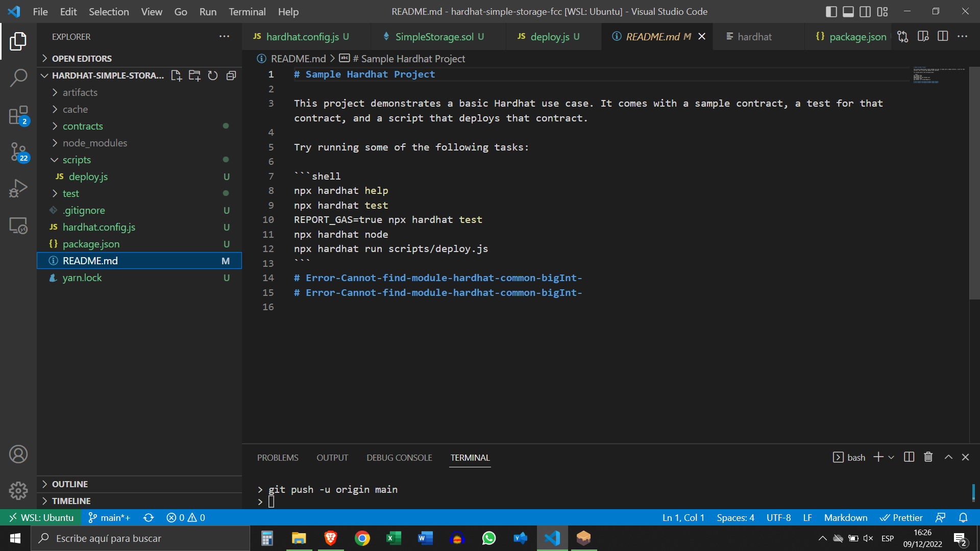Collapse the scripts folder
980x551 pixels.
pyautogui.click(x=77, y=160)
